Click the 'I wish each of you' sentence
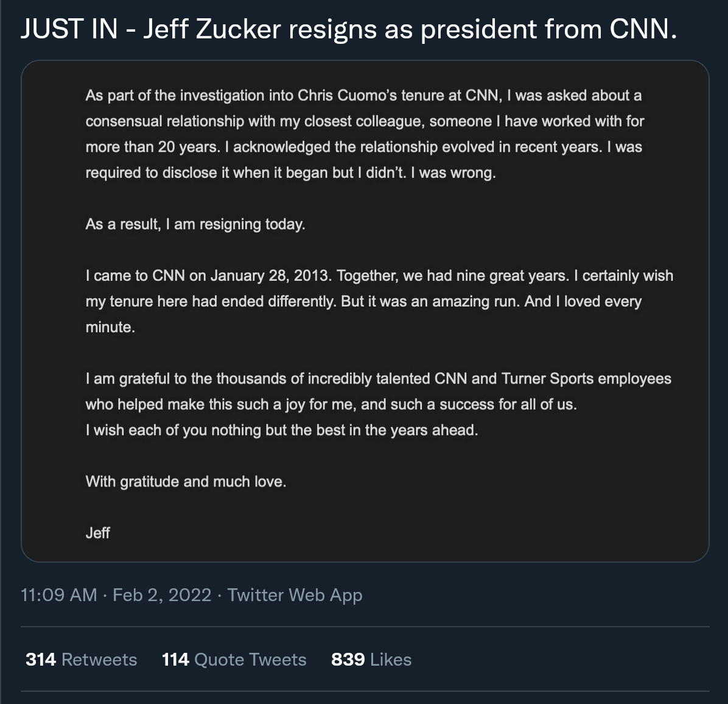728x704 pixels. click(x=282, y=430)
